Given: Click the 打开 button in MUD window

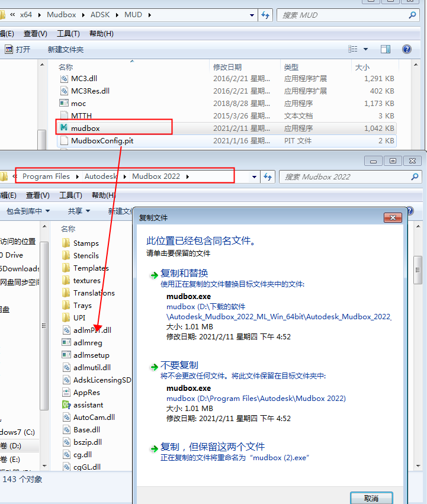Looking at the screenshot, I should pos(18,50).
